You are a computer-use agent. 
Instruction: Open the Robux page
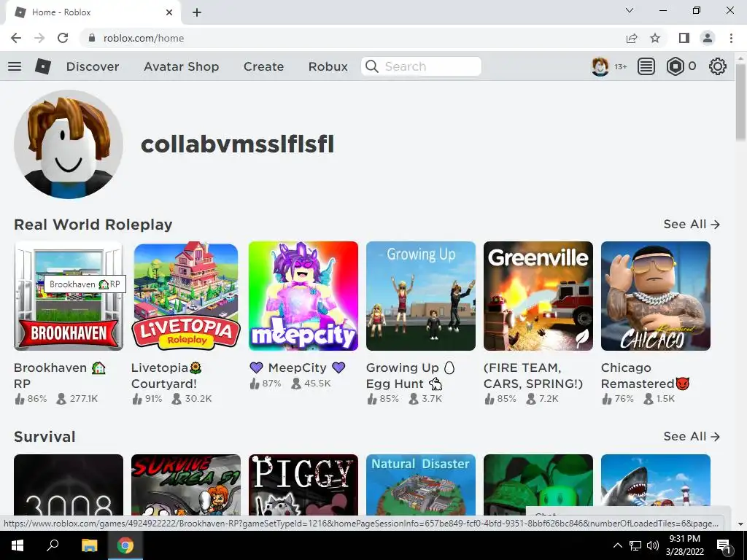[328, 66]
